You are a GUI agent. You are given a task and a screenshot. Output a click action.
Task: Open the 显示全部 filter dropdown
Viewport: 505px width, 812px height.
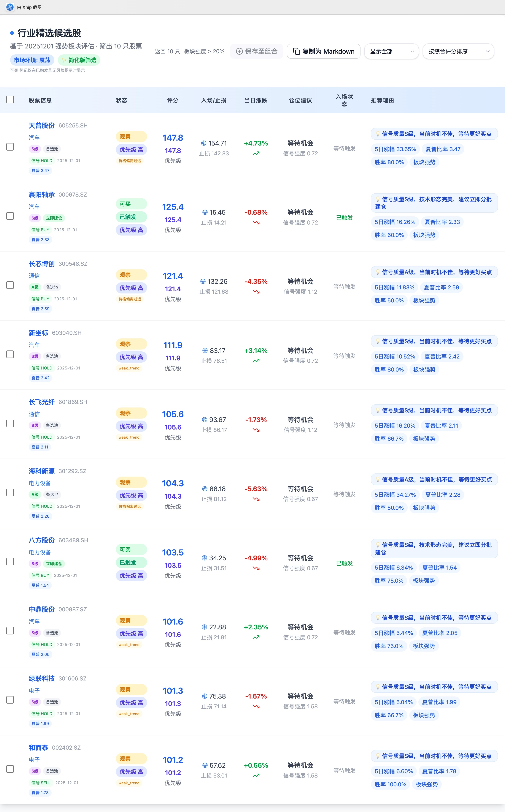(391, 51)
